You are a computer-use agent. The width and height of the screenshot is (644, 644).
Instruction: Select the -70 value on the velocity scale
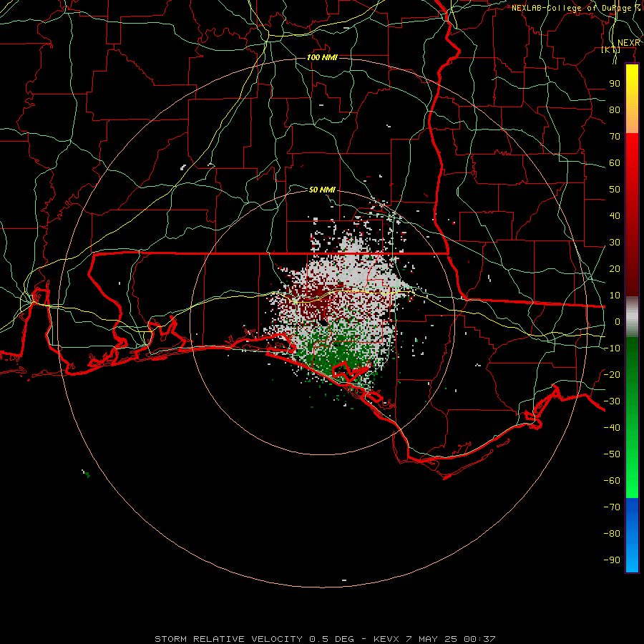click(612, 507)
